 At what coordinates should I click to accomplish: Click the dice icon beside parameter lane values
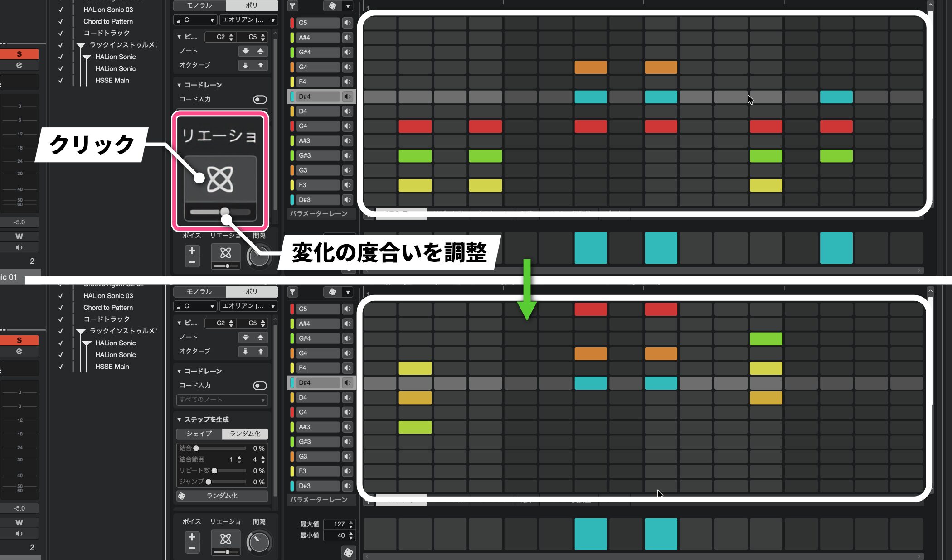click(x=348, y=552)
